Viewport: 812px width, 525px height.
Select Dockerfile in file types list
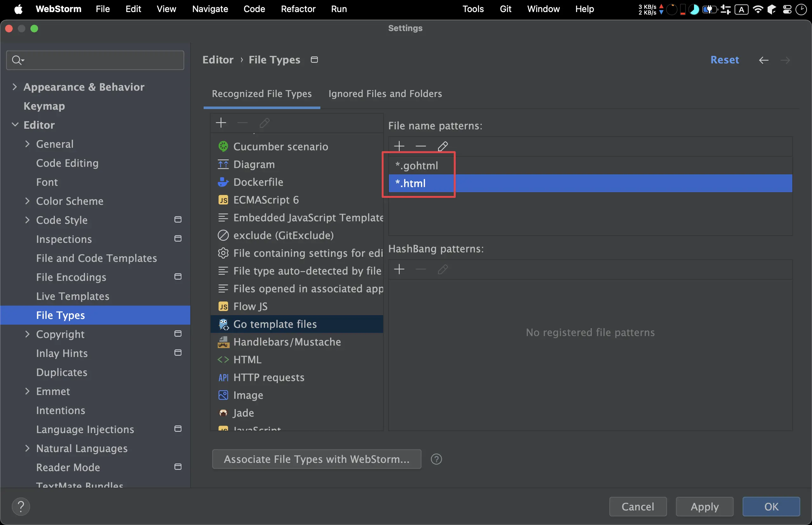pyautogui.click(x=258, y=182)
